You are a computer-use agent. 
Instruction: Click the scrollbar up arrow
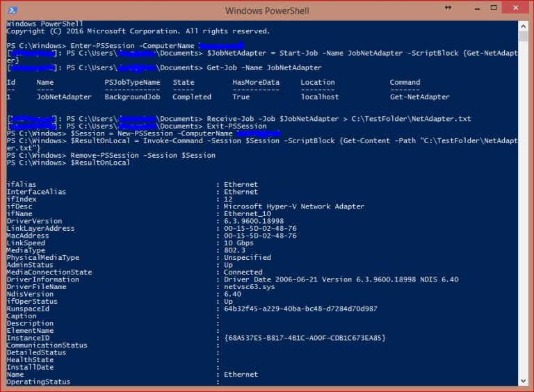pos(523,26)
